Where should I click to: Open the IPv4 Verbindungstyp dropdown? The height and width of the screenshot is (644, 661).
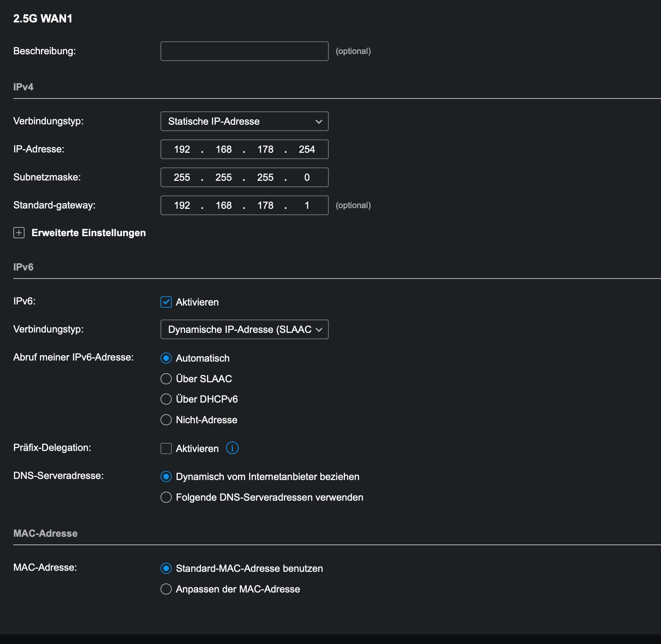[x=244, y=121]
